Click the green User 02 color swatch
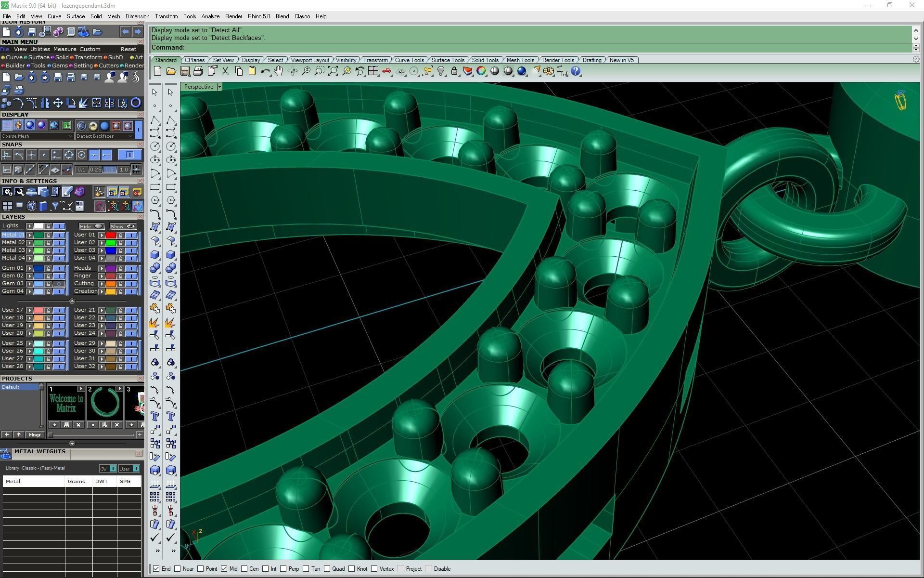Image resolution: width=924 pixels, height=578 pixels. point(111,243)
